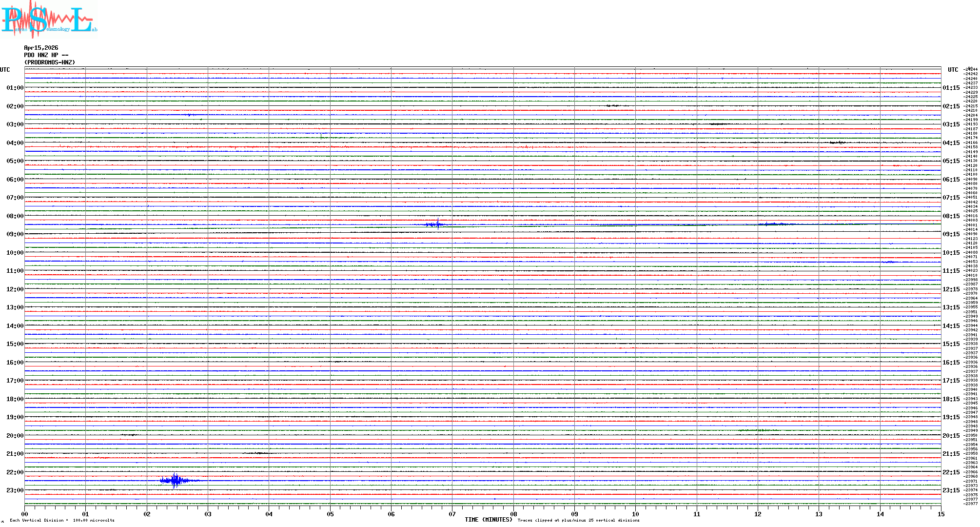The width and height of the screenshot is (980, 527).
Task: Click the 12:00 left hour label
Action: pos(15,289)
